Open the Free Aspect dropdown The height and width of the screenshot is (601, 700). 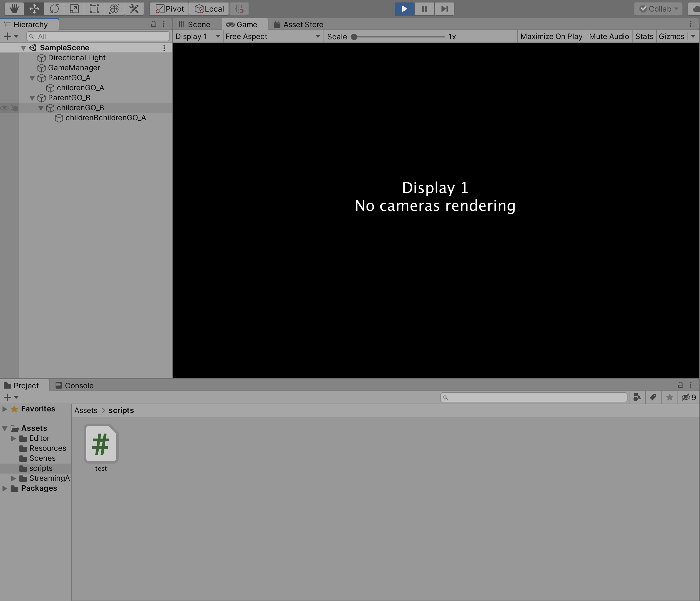pos(272,37)
